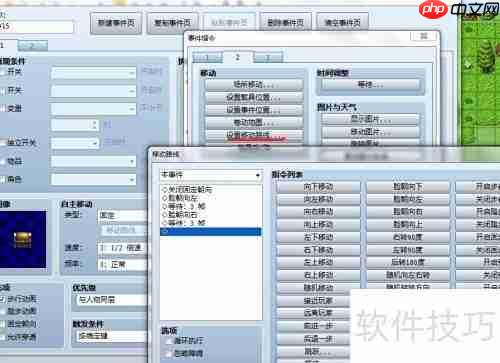Open the 类型 dropdown showing 固定

tap(122, 216)
